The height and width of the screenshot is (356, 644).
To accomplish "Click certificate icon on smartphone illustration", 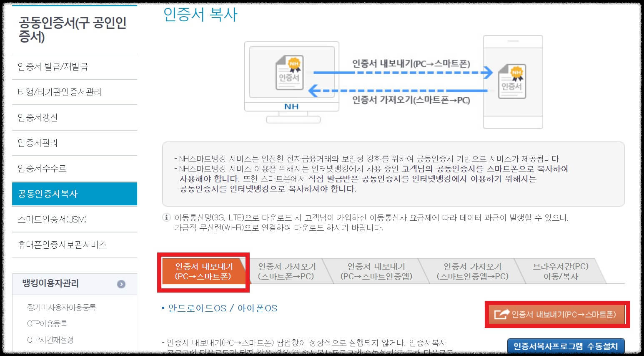I will click(512, 81).
